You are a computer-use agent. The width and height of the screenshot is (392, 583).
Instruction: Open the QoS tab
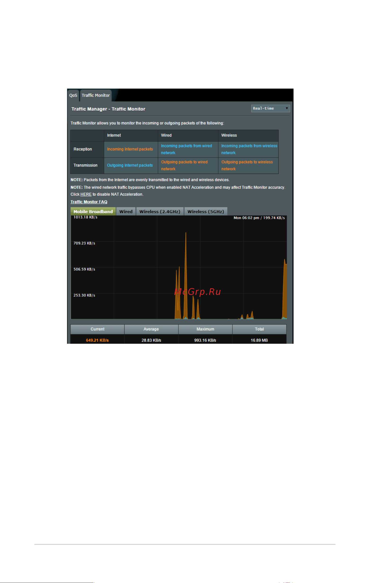(73, 95)
